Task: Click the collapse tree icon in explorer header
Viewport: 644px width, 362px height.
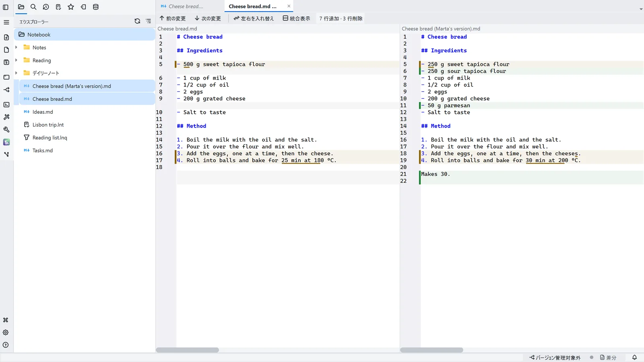Action: (149, 21)
